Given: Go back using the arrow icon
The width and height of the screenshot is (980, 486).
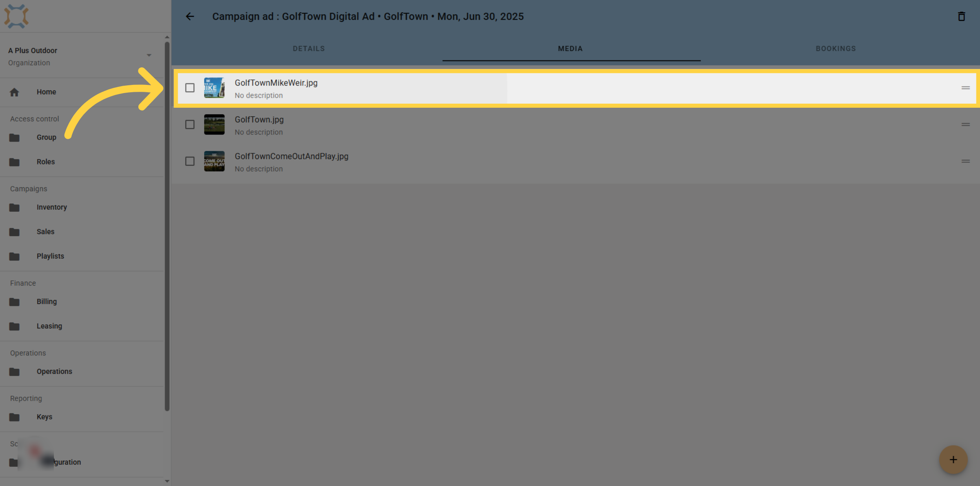Looking at the screenshot, I should [x=190, y=16].
